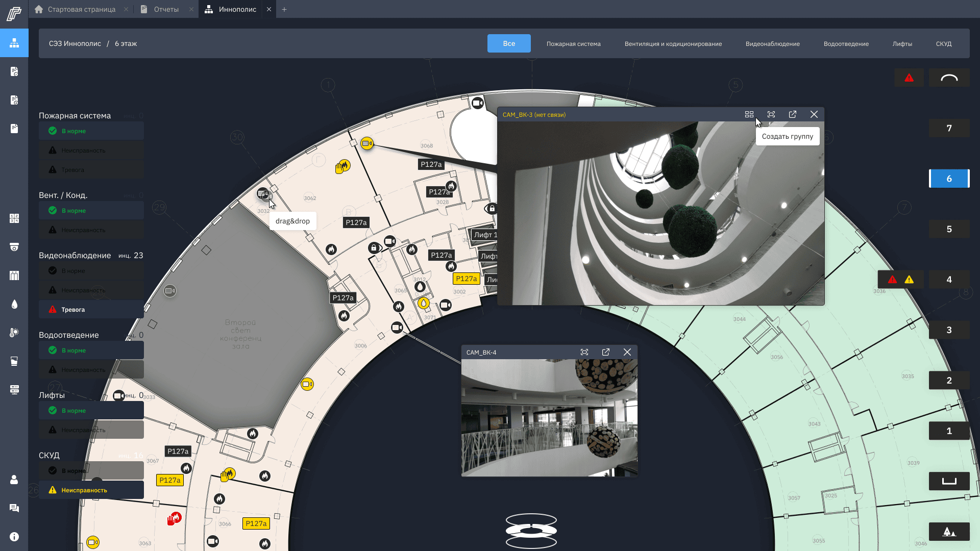Click Создать группу button
The width and height of the screenshot is (980, 551).
(x=787, y=137)
